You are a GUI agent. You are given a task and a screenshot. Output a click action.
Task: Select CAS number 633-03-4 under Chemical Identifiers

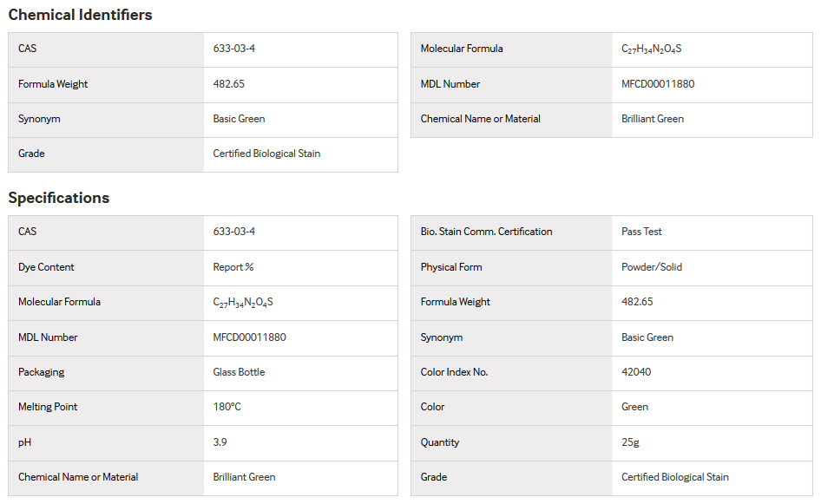click(x=234, y=49)
